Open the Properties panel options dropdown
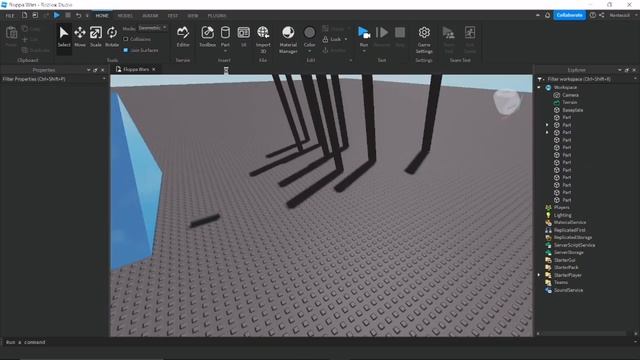The width and height of the screenshot is (640, 360). (x=89, y=70)
